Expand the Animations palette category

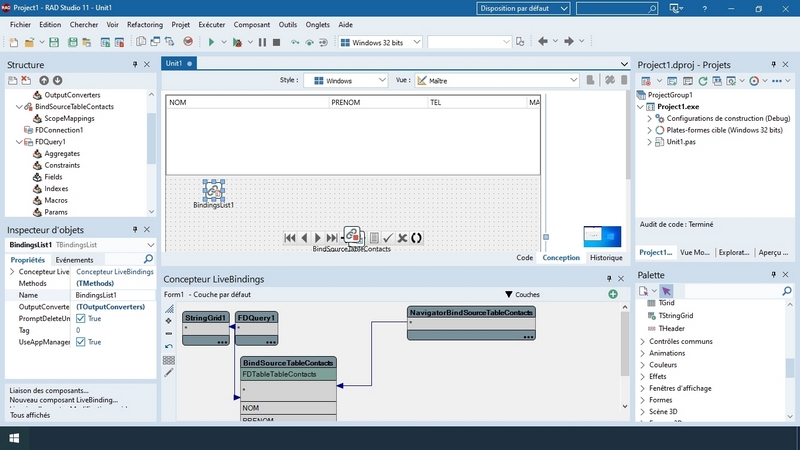(643, 353)
